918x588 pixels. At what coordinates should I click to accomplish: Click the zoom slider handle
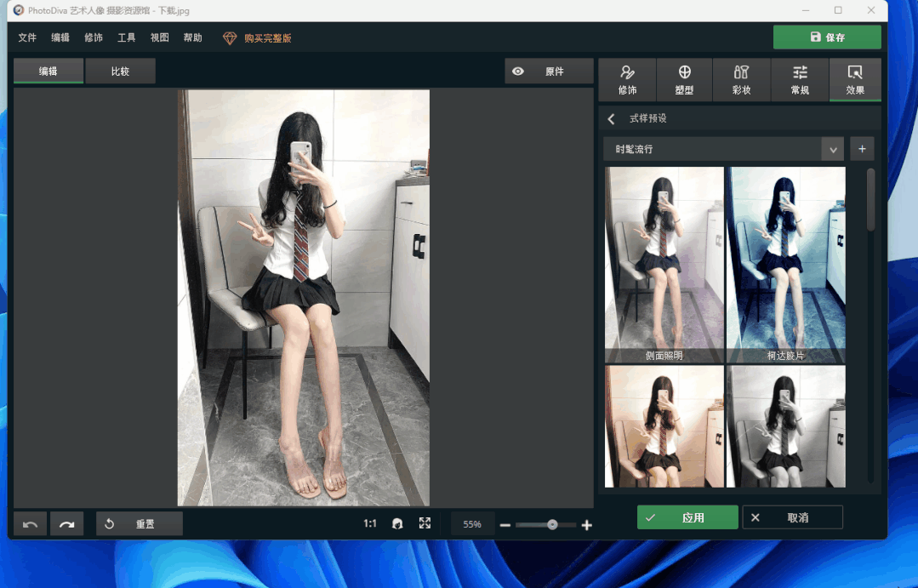pyautogui.click(x=552, y=525)
